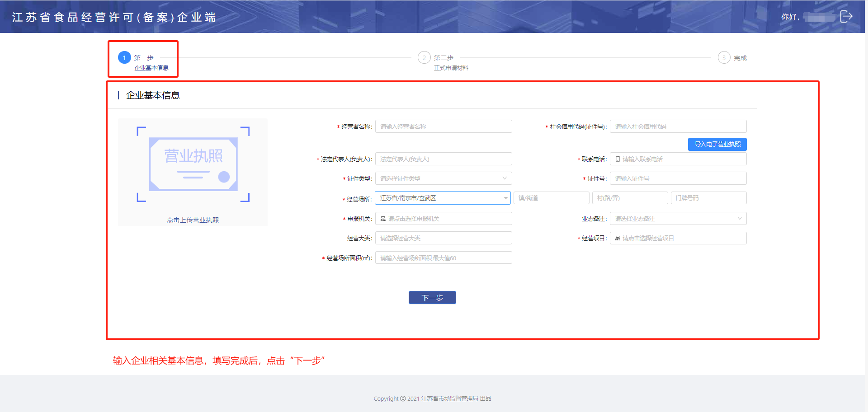868x412 pixels.
Task: Focus the 社会信用代码 input field
Action: tap(678, 126)
